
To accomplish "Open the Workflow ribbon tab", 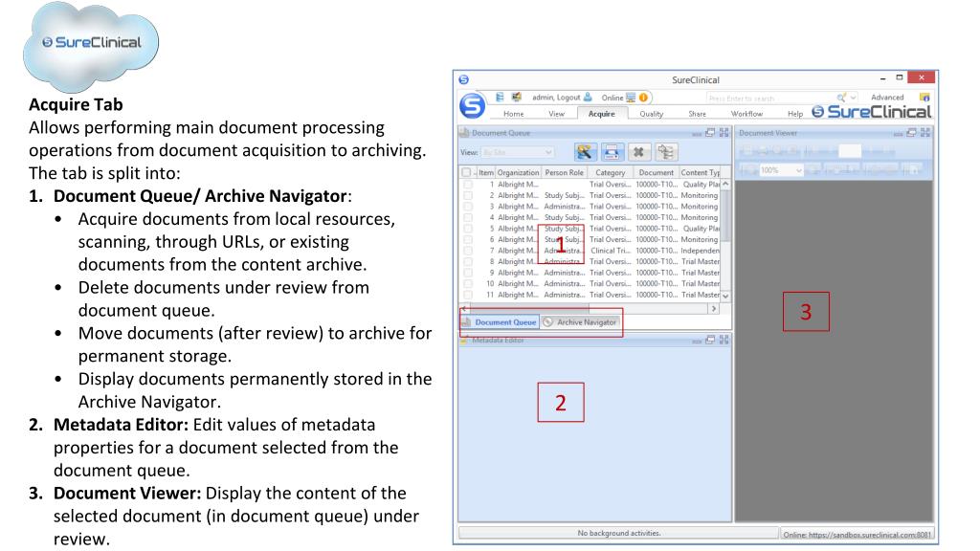I will point(746,114).
